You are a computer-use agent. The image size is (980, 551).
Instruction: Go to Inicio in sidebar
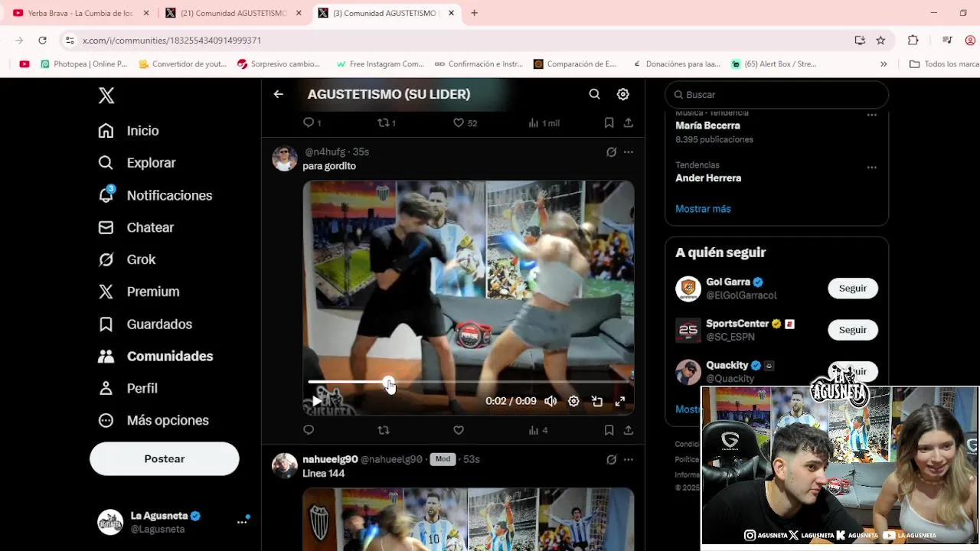click(x=129, y=131)
